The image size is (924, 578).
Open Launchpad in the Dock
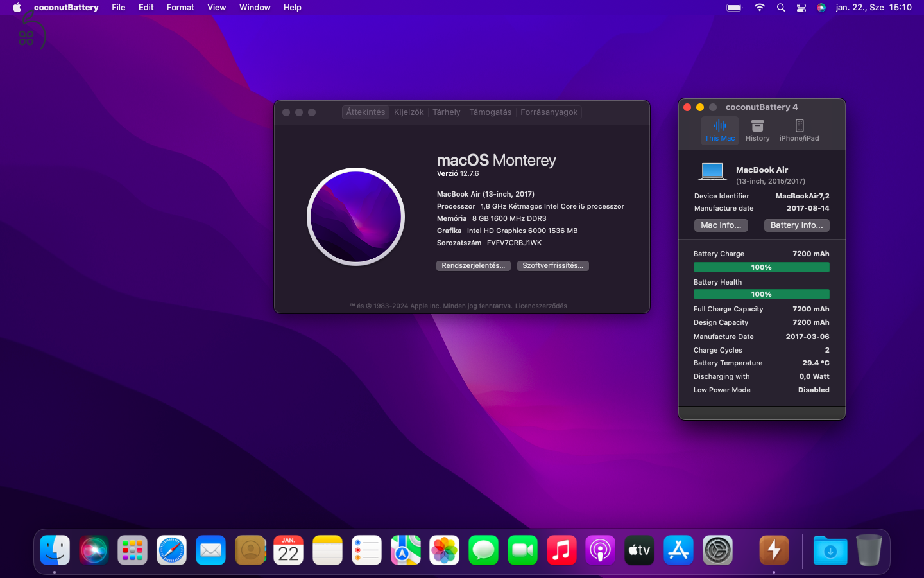(x=133, y=550)
